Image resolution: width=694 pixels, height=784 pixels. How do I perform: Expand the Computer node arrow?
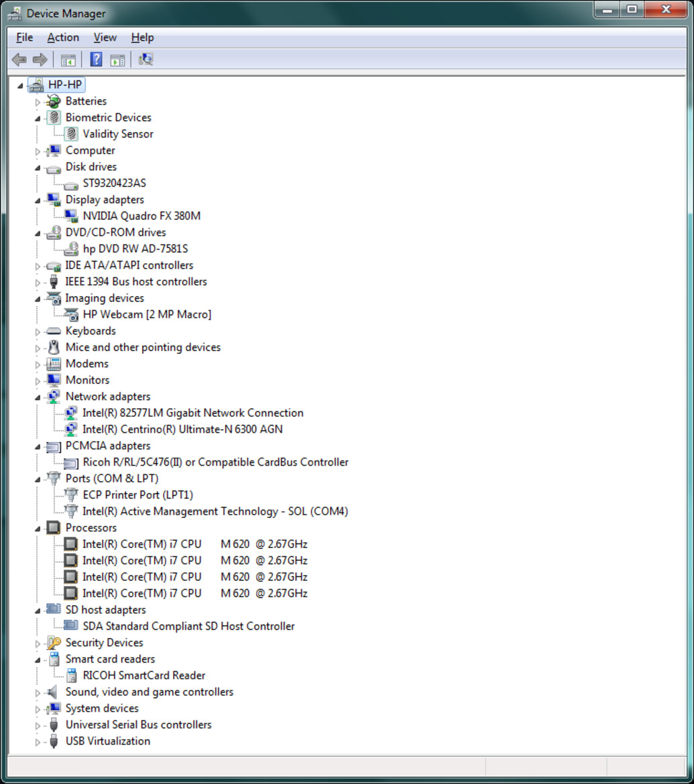(x=38, y=151)
